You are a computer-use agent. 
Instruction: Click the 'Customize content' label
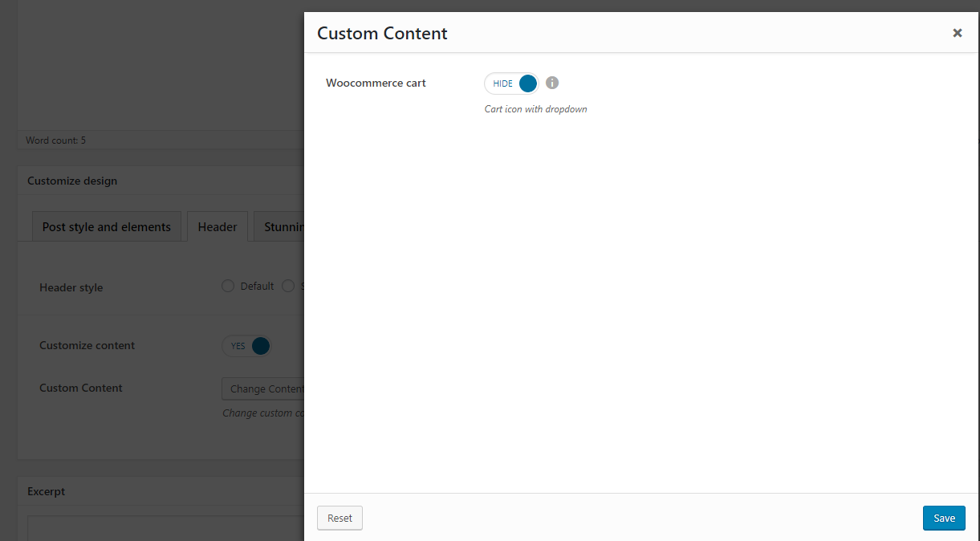click(87, 345)
